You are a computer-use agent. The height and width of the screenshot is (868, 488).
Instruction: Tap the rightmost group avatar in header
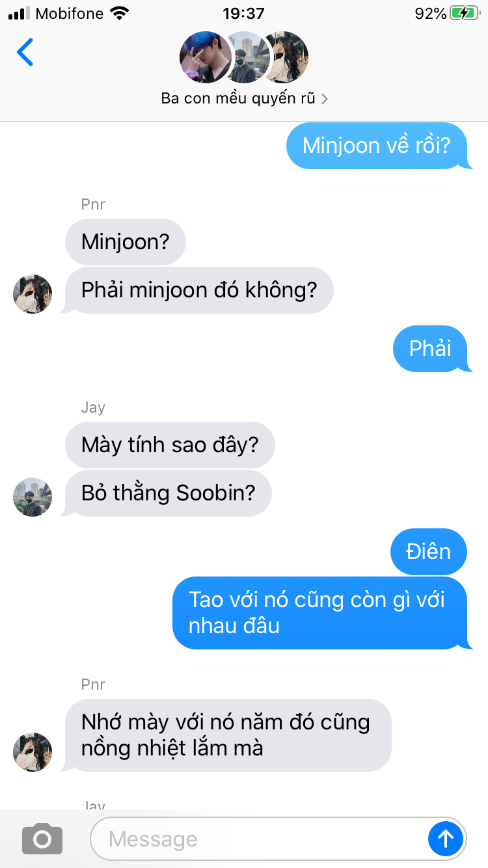(x=285, y=57)
